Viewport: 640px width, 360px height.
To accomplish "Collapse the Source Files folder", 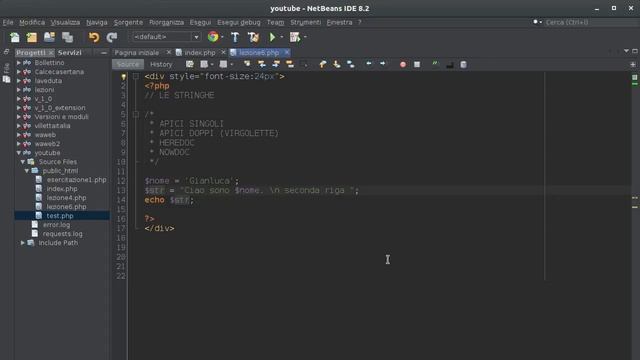I will click(x=23, y=162).
